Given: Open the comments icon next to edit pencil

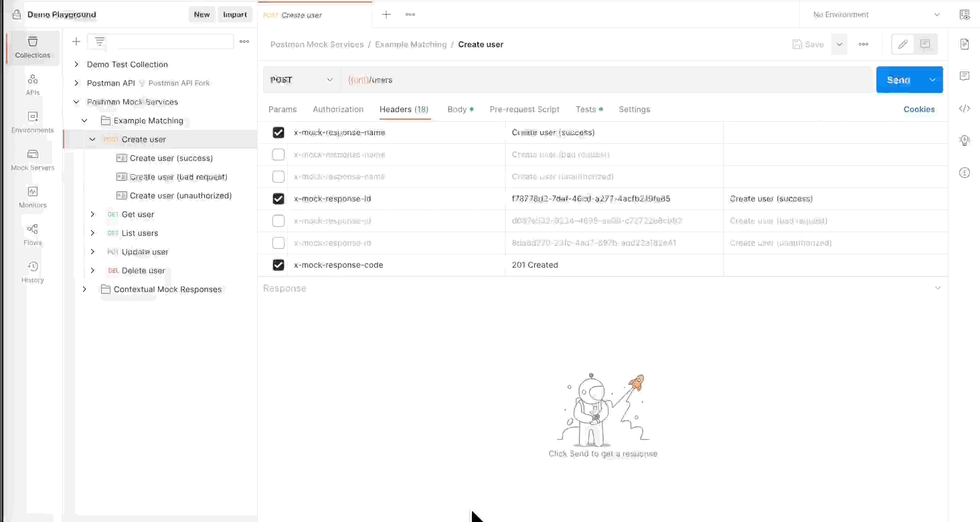Looking at the screenshot, I should pos(925,44).
